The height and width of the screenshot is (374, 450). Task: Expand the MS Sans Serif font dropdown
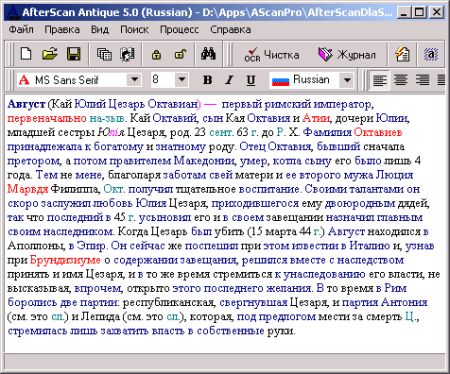(x=134, y=80)
